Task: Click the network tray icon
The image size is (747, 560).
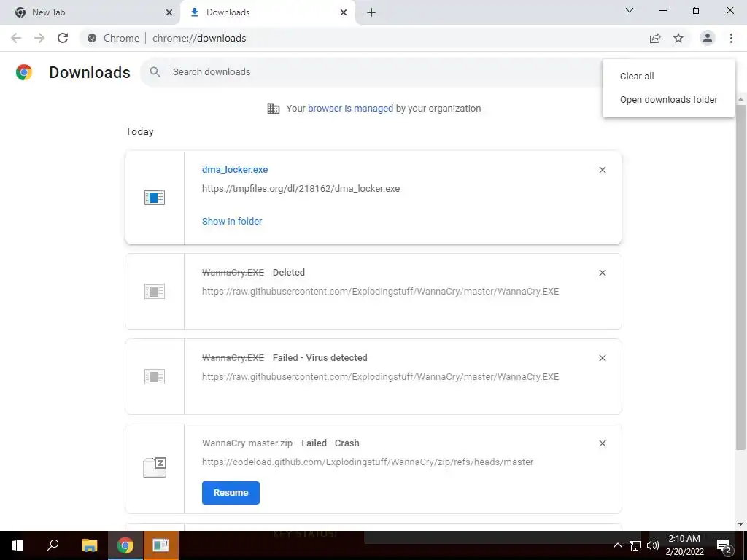Action: 635,545
